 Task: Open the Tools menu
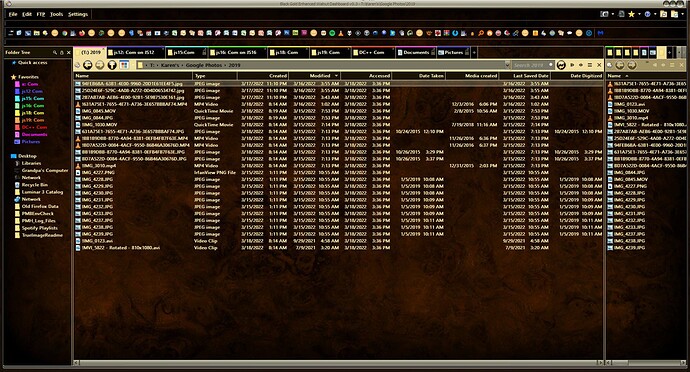56,14
